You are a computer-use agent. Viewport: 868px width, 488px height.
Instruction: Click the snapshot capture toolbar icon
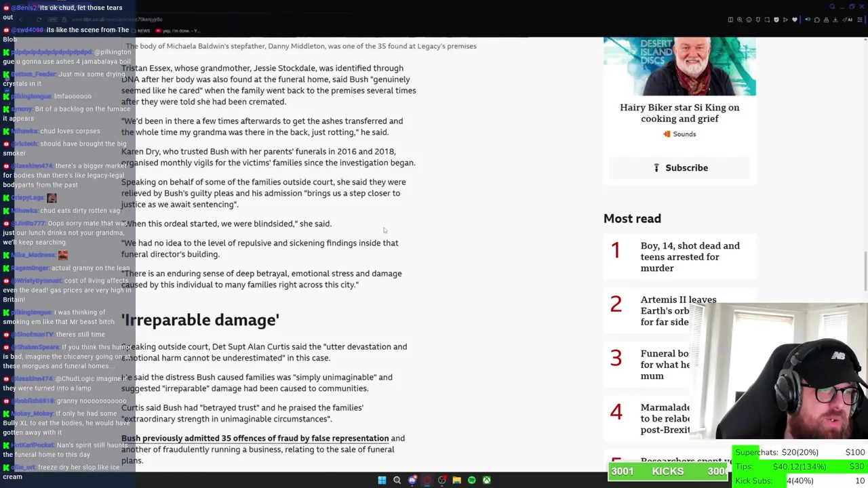(x=767, y=20)
